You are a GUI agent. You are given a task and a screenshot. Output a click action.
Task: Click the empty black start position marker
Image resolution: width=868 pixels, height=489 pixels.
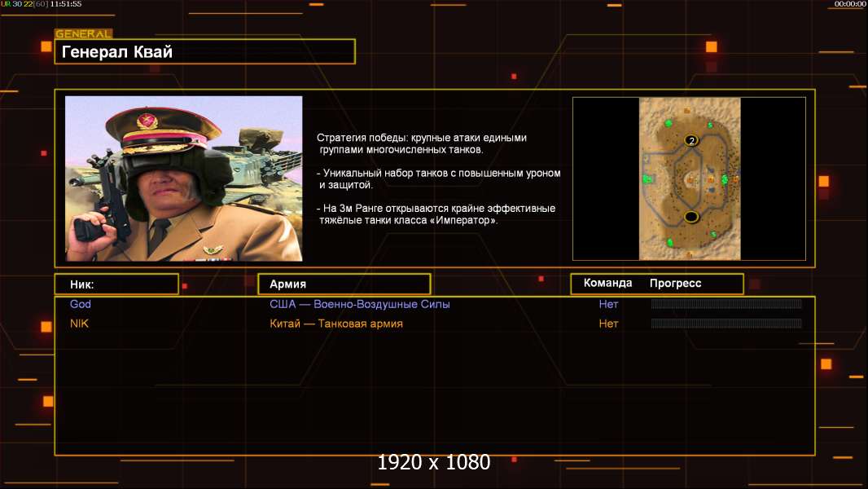[691, 217]
